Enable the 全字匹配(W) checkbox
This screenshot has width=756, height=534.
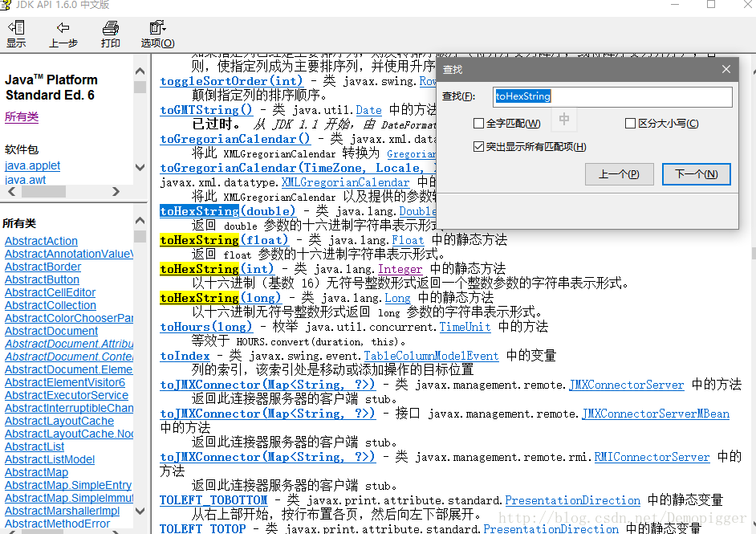tap(479, 124)
